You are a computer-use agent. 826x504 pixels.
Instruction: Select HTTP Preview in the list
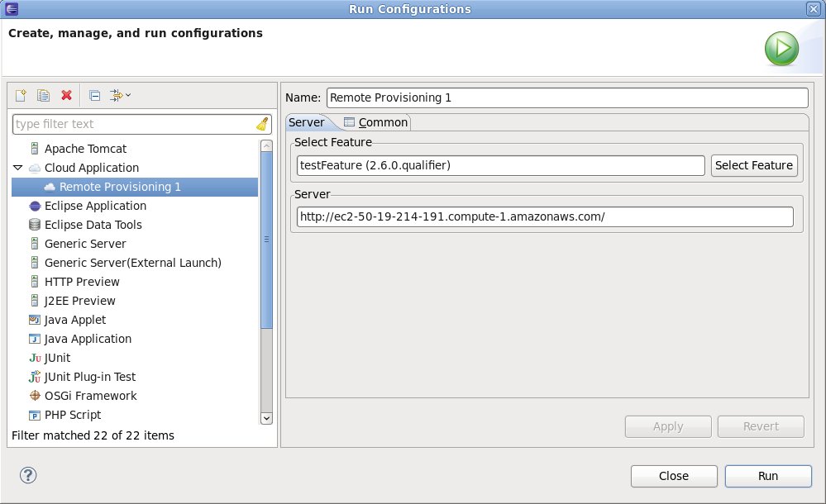(x=82, y=282)
